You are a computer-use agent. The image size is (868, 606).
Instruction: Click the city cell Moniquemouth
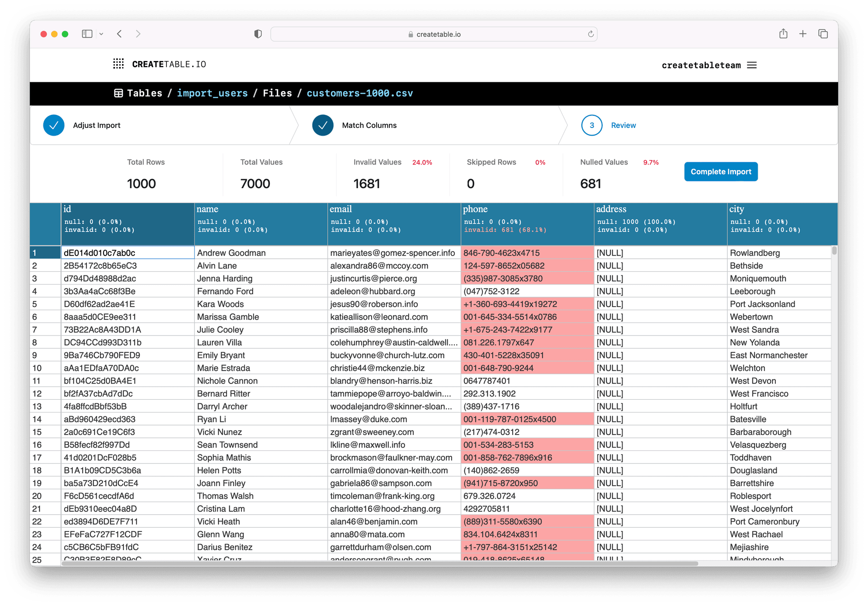[779, 279]
